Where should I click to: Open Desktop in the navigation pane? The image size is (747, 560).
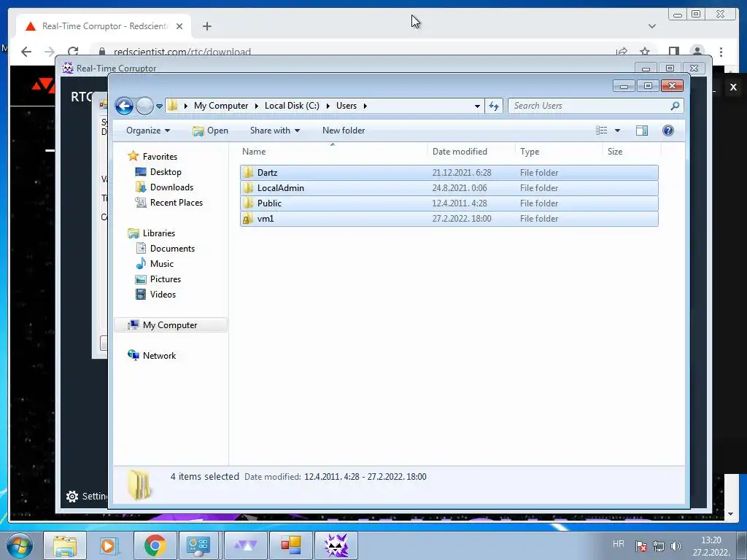(158, 172)
